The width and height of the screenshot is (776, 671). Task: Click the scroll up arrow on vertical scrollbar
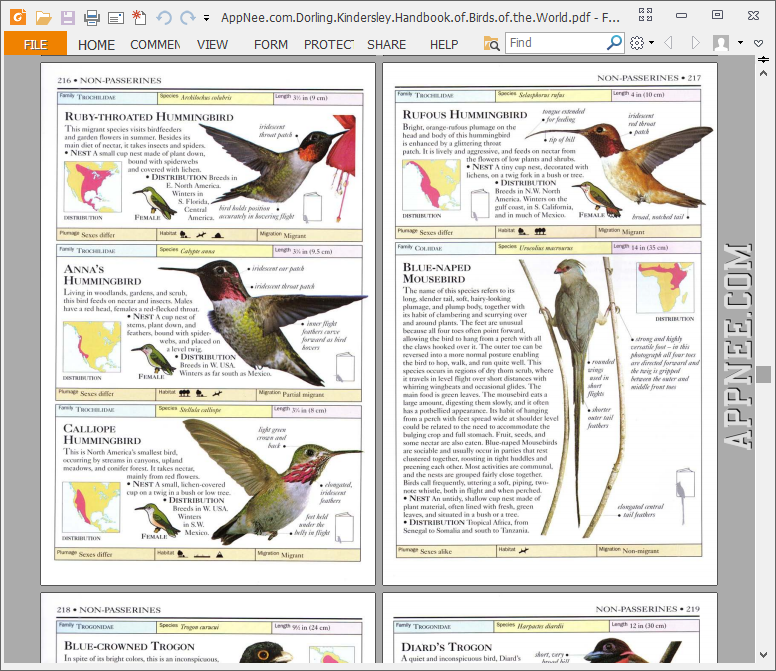coord(764,74)
